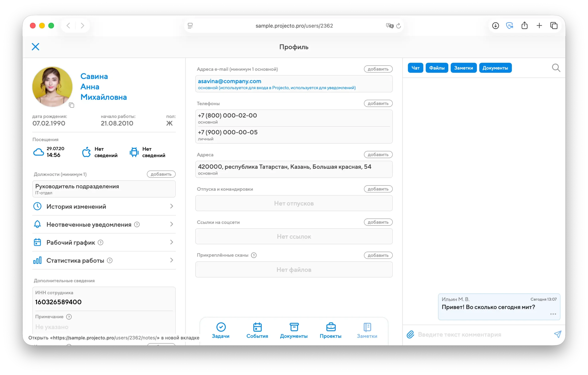Show tab overview in Safari
The height and width of the screenshot is (375, 588).
coord(554,26)
